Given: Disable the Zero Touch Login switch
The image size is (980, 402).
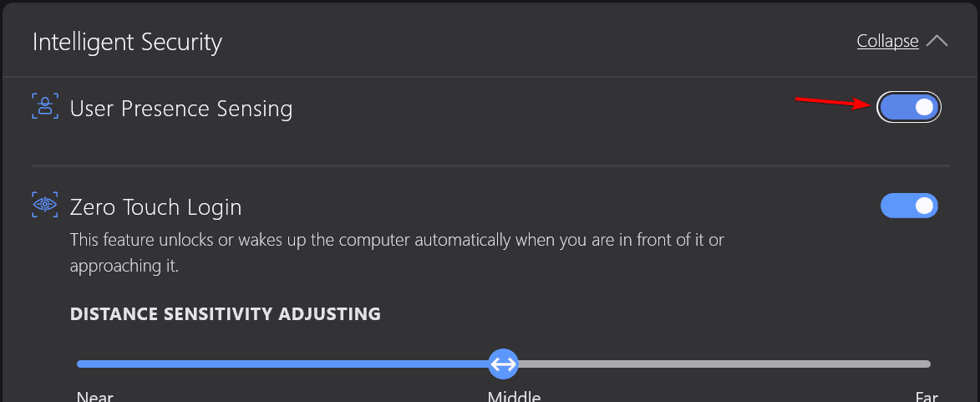Looking at the screenshot, I should (x=909, y=206).
